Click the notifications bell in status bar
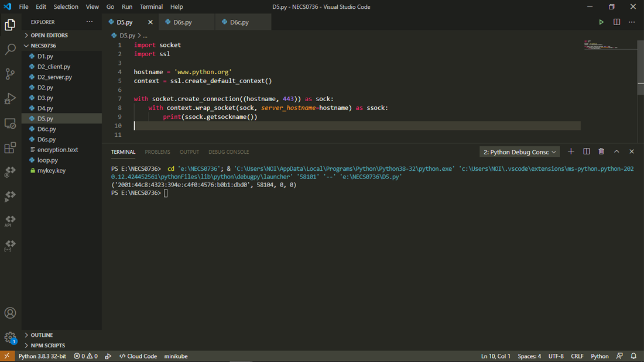 click(633, 356)
